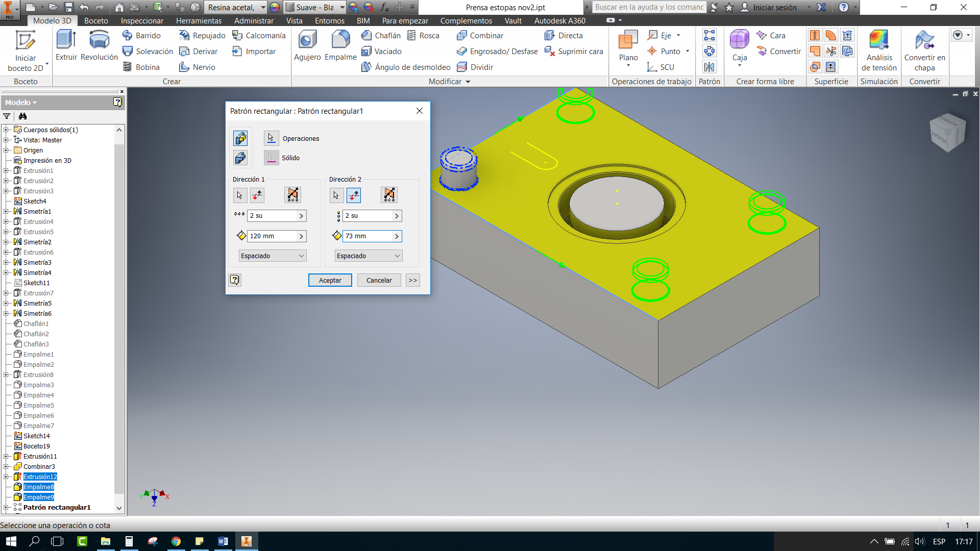Click the Cancelar button
980x551 pixels.
click(379, 281)
